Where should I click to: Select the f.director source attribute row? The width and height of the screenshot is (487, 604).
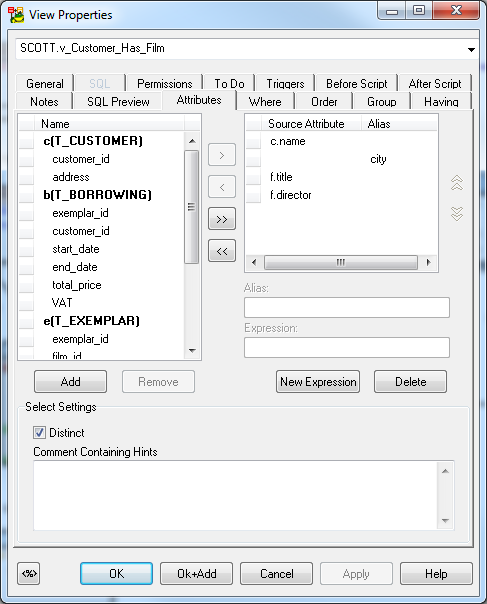pyautogui.click(x=341, y=195)
